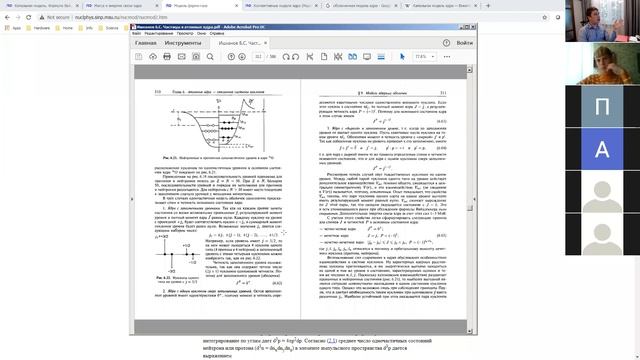Open a new browser tab
Viewport: 640px width, 360px height.
coord(488,6)
